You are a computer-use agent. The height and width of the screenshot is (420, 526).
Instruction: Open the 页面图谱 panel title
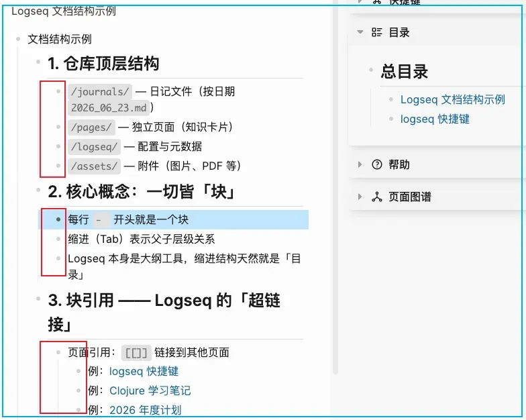click(x=410, y=197)
